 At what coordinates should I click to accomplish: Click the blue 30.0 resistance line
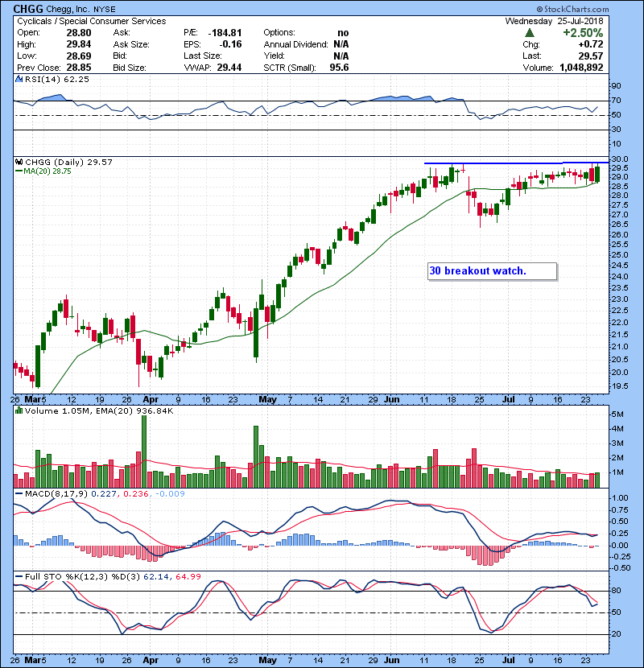pyautogui.click(x=516, y=163)
